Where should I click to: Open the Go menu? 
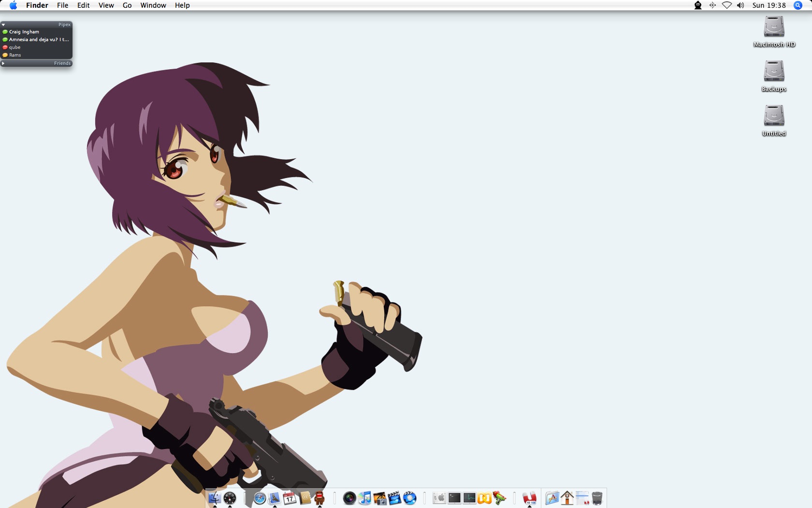click(127, 5)
